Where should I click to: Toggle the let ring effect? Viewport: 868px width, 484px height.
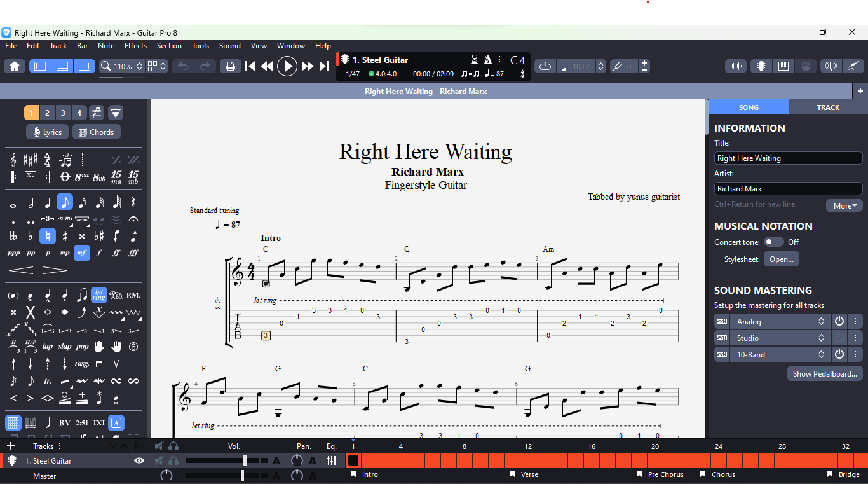coord(98,295)
